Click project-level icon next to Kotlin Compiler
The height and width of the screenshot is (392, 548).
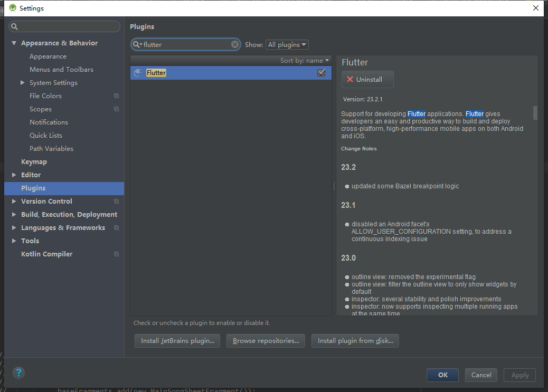[x=116, y=254]
